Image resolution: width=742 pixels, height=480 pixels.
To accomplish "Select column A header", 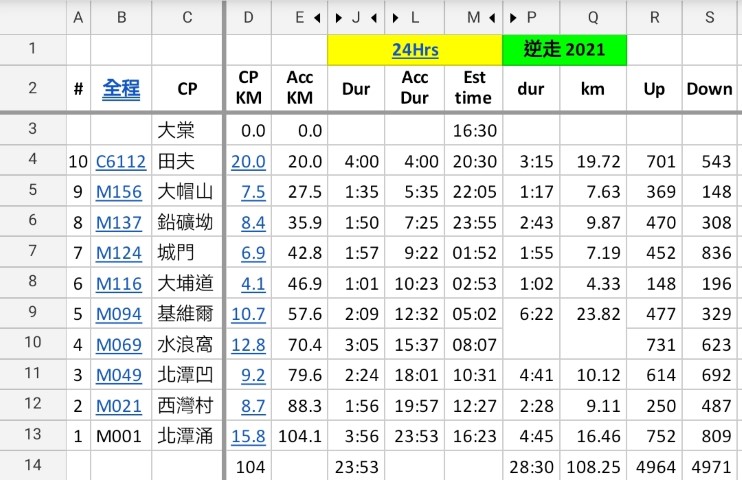I will 78,18.
